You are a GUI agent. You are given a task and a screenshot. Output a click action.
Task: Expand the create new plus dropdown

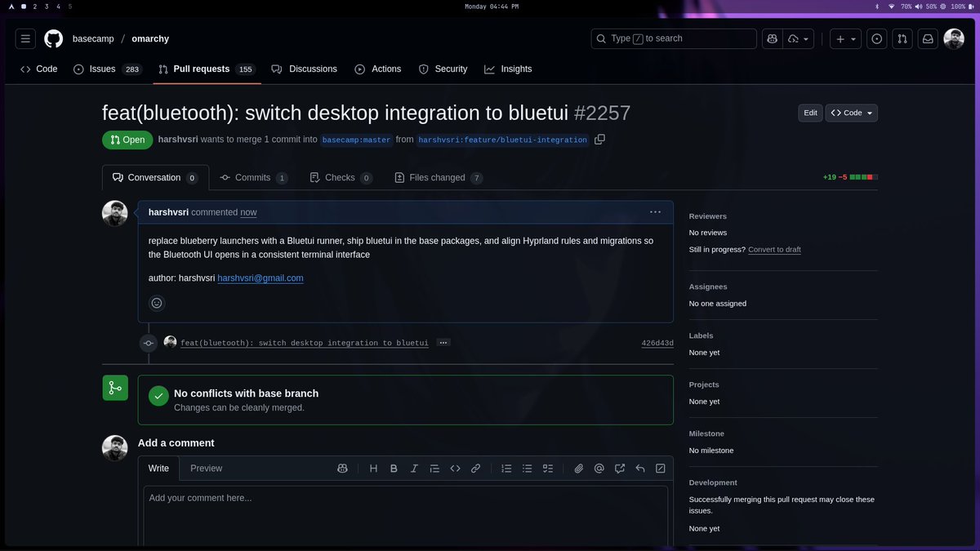pos(846,38)
